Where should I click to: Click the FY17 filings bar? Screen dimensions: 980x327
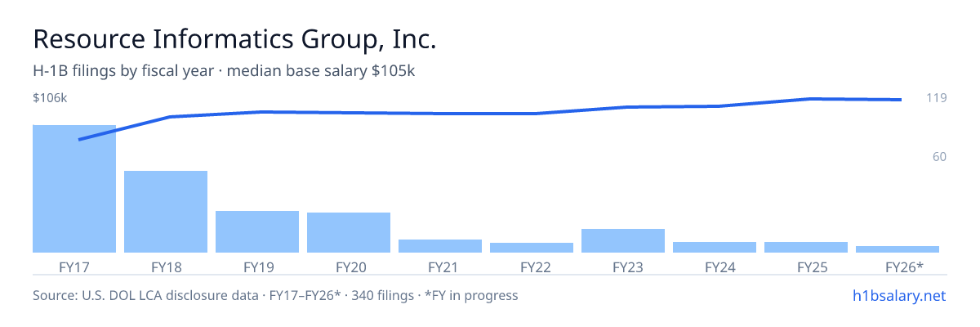pos(74,189)
